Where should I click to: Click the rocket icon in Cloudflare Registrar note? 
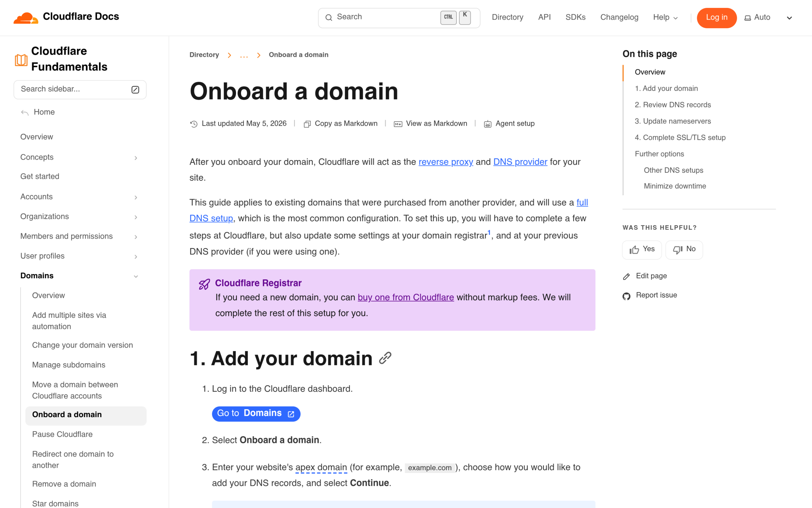[x=204, y=284]
